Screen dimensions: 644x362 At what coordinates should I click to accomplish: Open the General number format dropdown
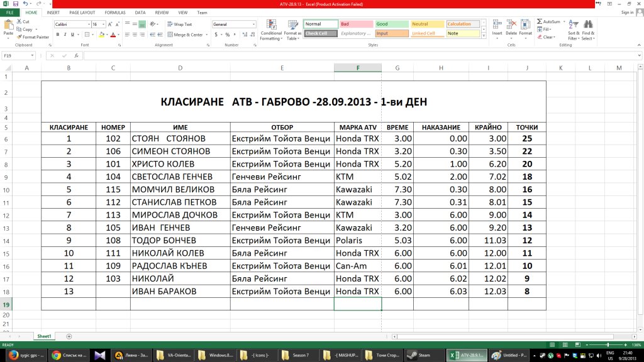253,25
